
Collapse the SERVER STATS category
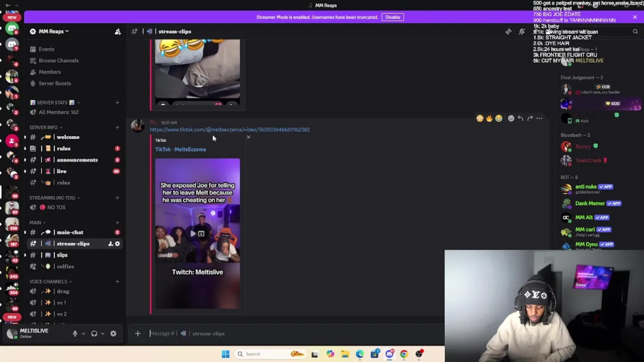click(x=54, y=103)
